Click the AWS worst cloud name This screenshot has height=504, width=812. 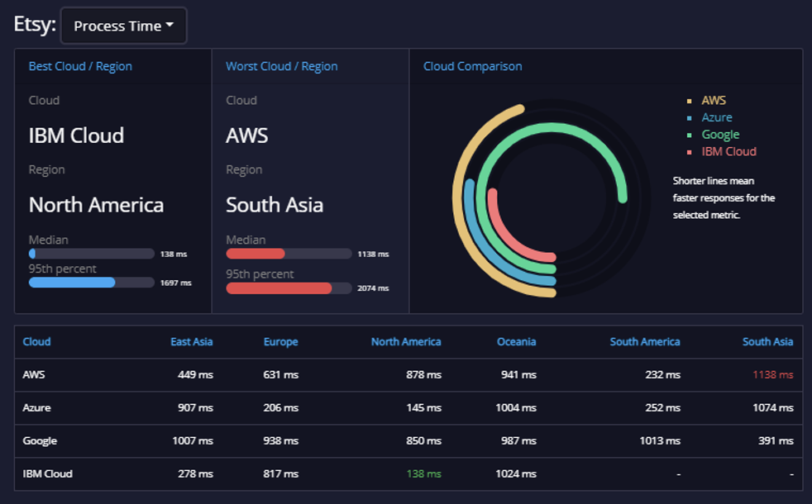(247, 136)
